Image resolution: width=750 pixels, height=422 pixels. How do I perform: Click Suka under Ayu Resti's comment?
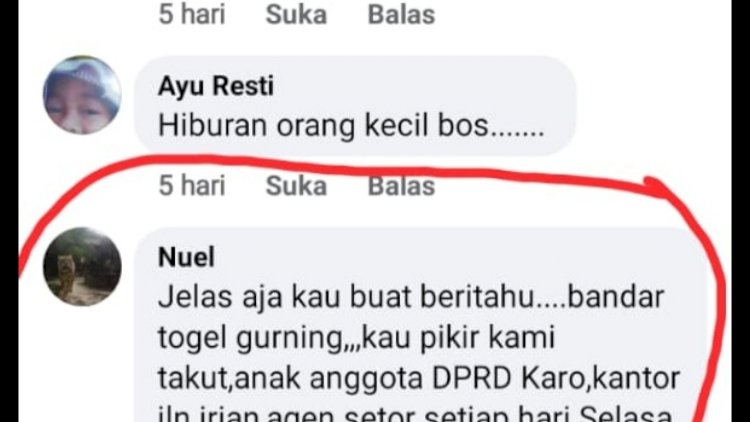pyautogui.click(x=296, y=186)
